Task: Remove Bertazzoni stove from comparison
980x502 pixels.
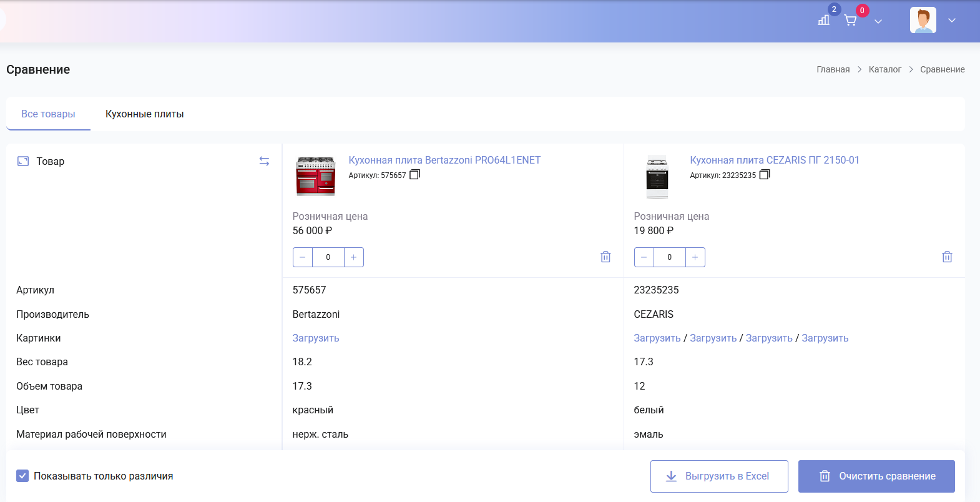Action: coord(605,257)
